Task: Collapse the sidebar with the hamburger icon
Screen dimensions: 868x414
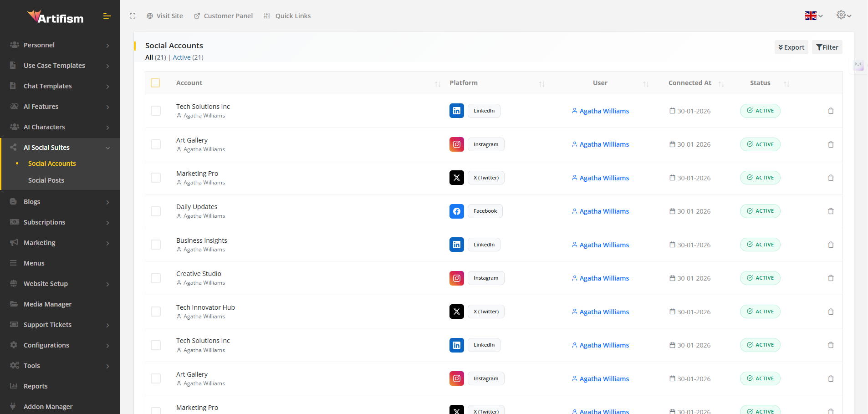Action: point(107,16)
